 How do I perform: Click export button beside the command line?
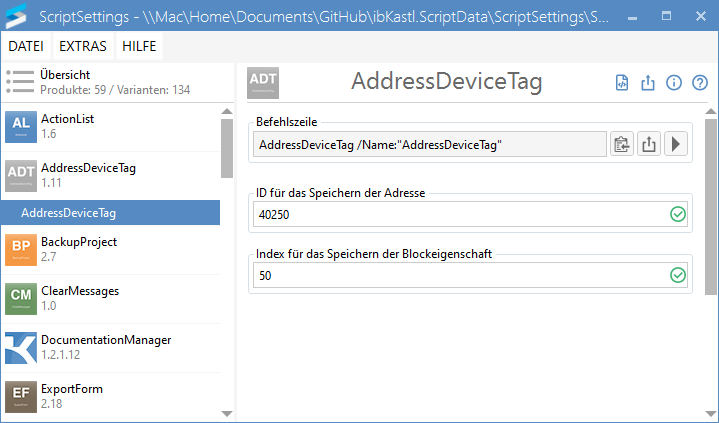click(x=649, y=145)
